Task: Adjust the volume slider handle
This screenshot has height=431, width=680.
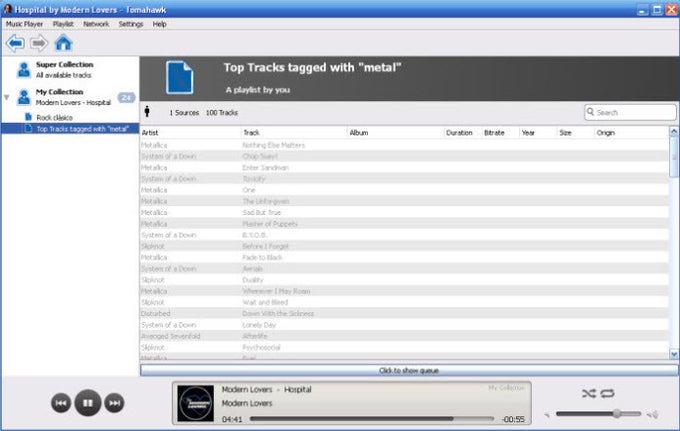Action: click(x=616, y=414)
